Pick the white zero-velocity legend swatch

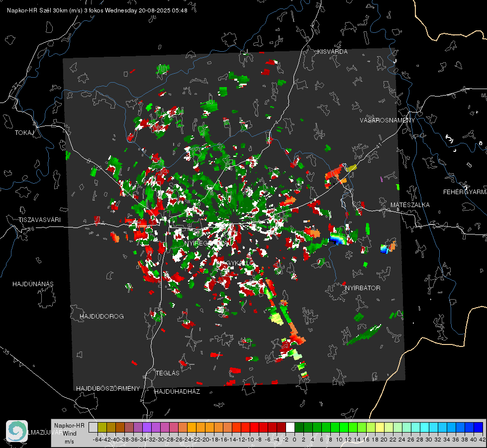pos(290,427)
